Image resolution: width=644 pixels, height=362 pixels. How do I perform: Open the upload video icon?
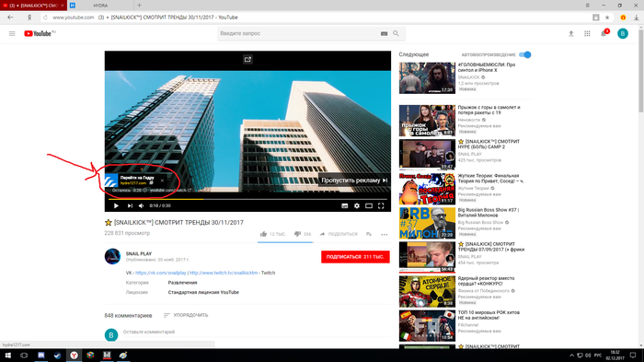(571, 34)
